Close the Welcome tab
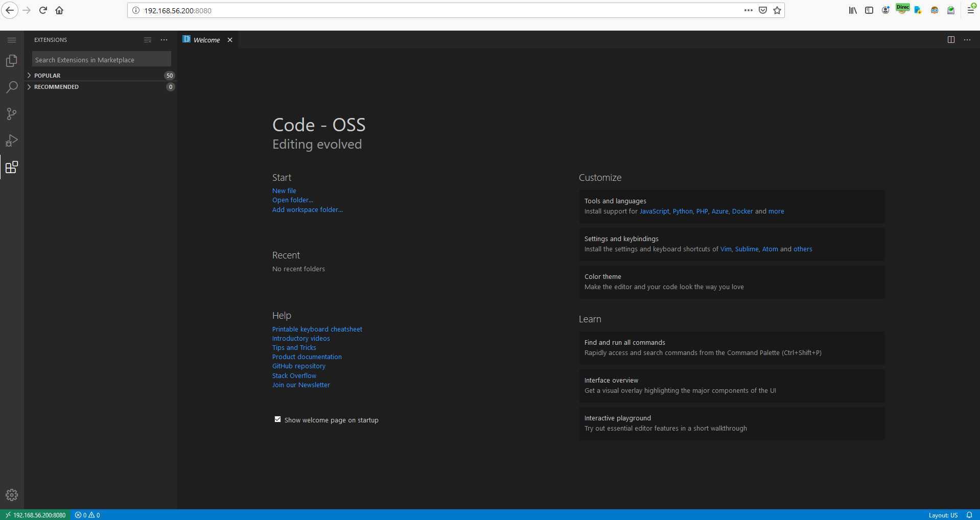 230,40
